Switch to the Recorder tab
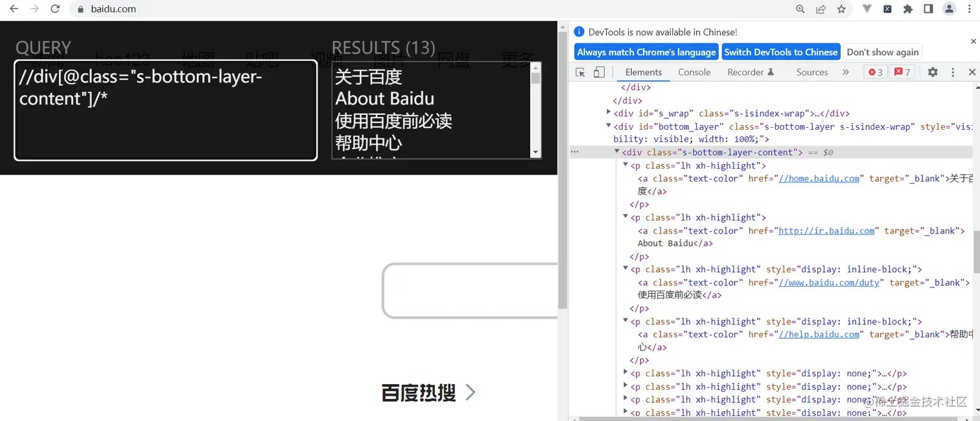Screen dimensions: 980x421 click(x=751, y=72)
